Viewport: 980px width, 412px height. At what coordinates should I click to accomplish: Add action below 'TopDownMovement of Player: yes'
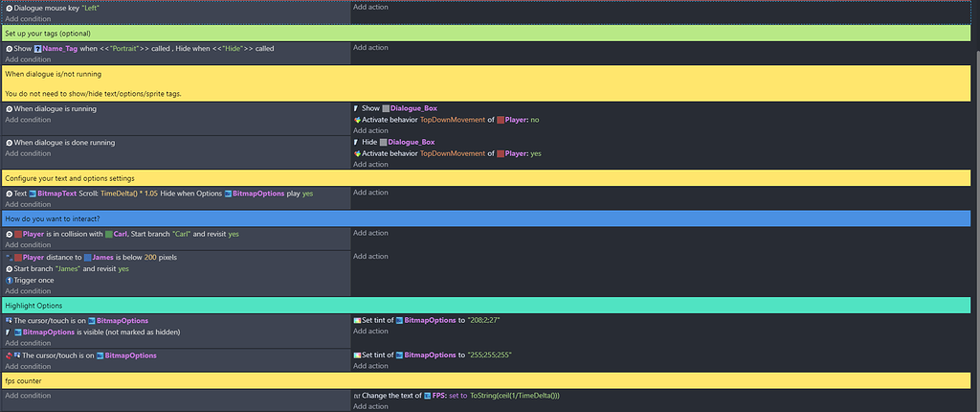(x=370, y=165)
